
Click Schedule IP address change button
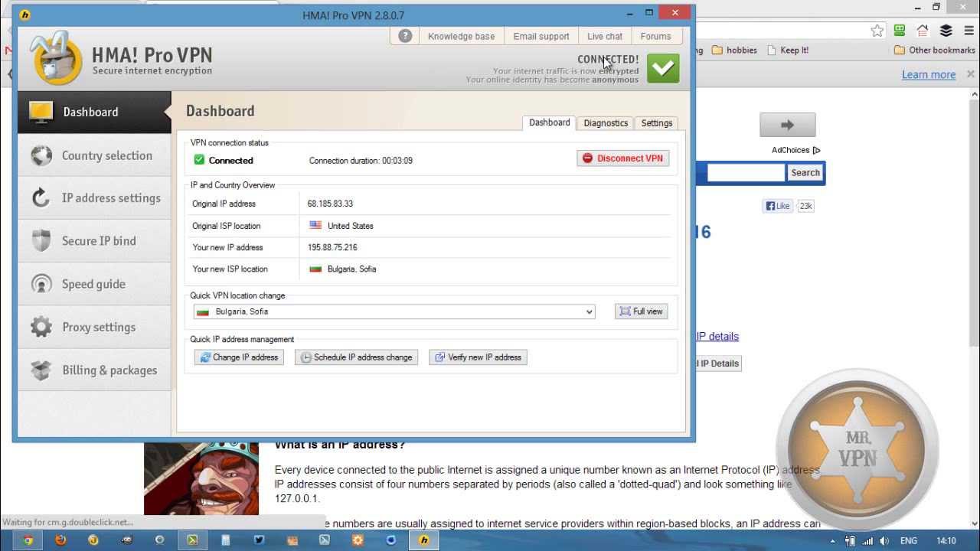pos(356,357)
